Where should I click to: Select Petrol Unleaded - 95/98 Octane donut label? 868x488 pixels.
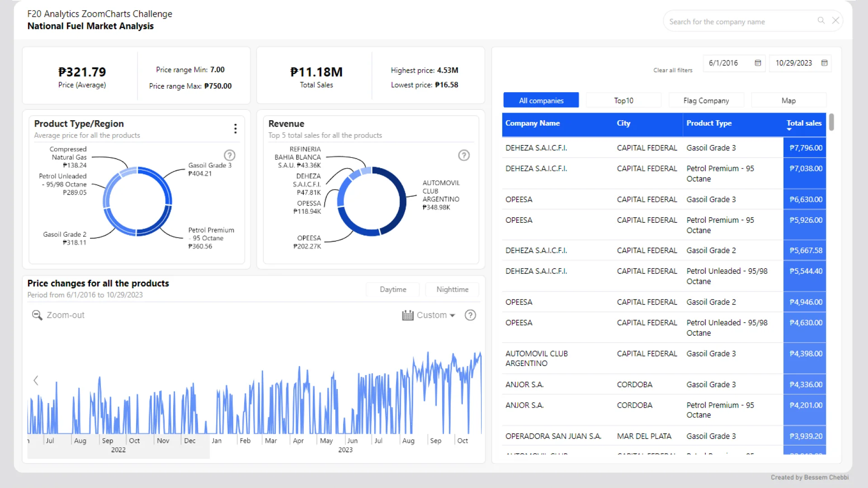62,184
